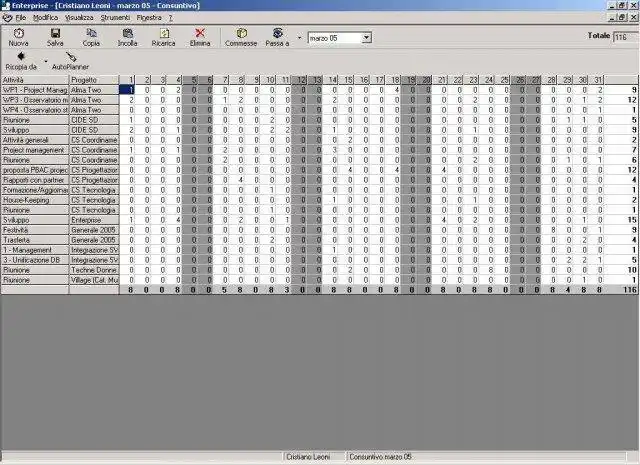Open the File menu

[21, 18]
